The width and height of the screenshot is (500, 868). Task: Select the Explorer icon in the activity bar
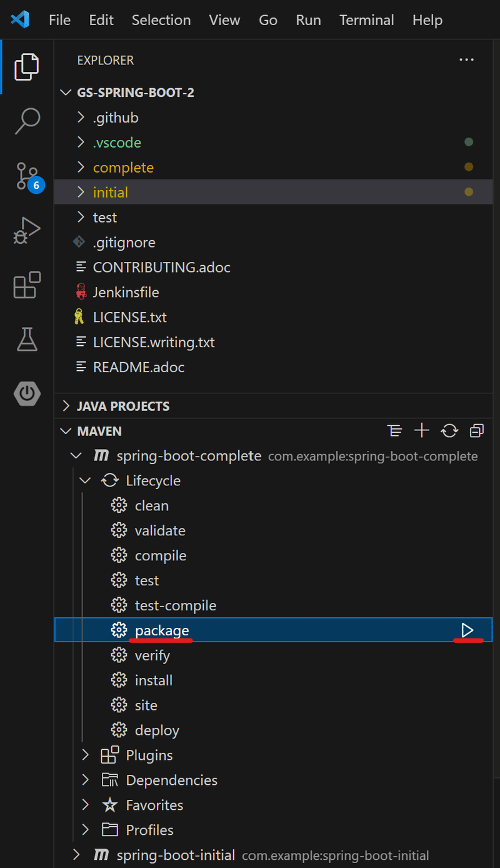click(27, 67)
